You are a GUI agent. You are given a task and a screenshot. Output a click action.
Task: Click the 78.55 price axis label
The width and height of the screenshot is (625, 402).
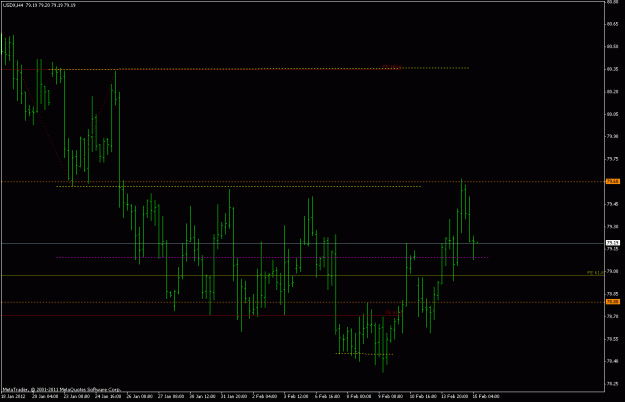tap(612, 339)
